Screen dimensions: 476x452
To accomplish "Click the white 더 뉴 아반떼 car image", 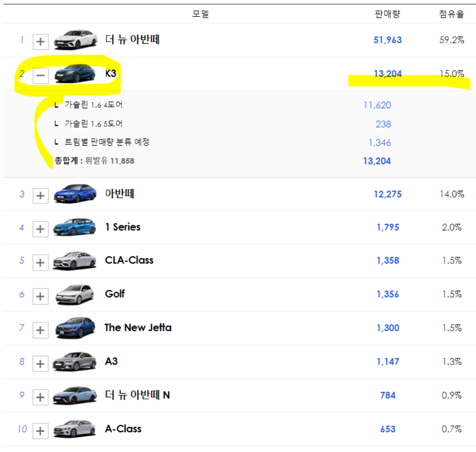I will tap(75, 40).
